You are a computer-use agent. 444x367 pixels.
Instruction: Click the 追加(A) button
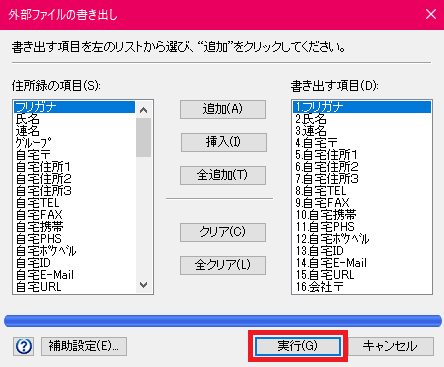[223, 109]
